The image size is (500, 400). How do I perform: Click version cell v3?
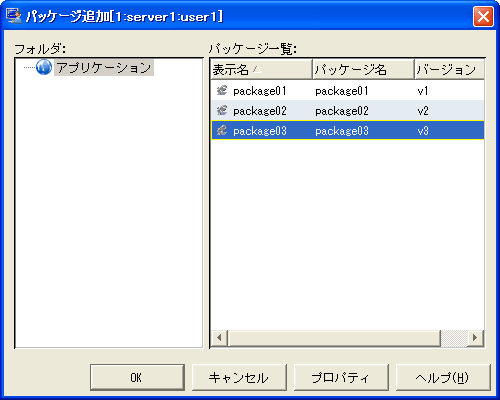423,131
